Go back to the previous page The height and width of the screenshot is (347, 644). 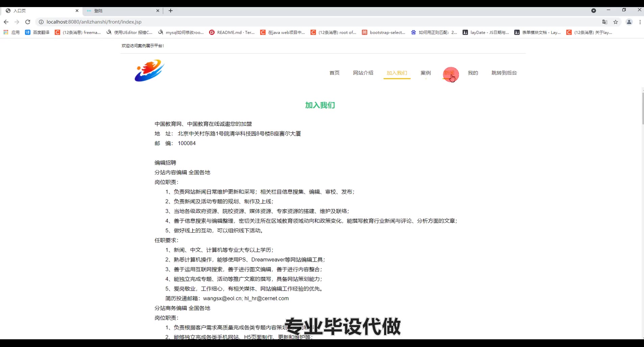tap(6, 22)
